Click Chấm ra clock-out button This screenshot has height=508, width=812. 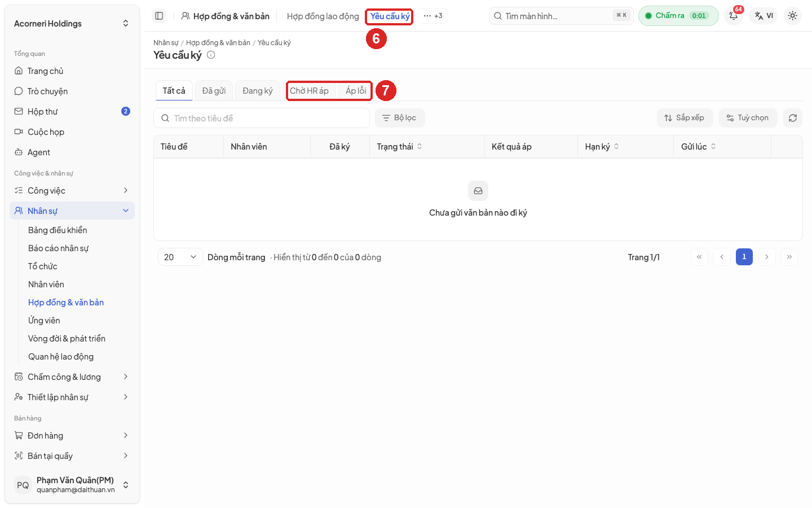coord(678,16)
